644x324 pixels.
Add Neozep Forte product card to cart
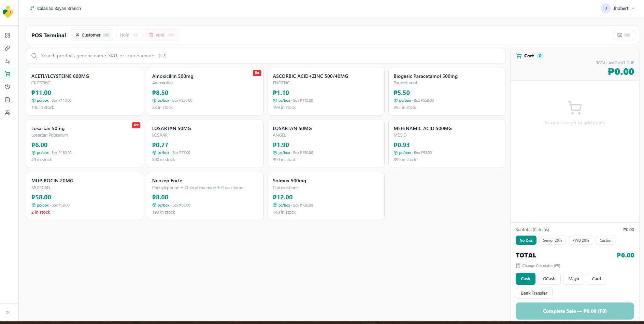point(205,196)
